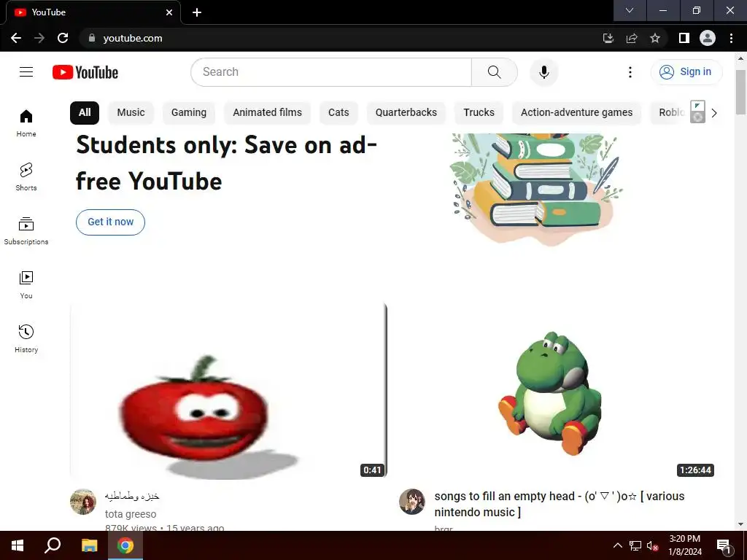747x560 pixels.
Task: Open Windows taskbar search
Action: click(53, 545)
